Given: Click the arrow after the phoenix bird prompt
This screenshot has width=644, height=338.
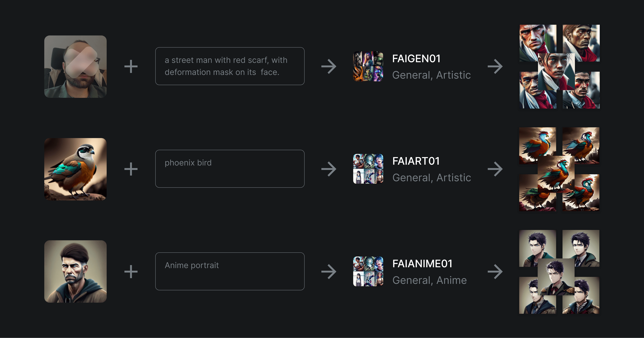Looking at the screenshot, I should 329,169.
